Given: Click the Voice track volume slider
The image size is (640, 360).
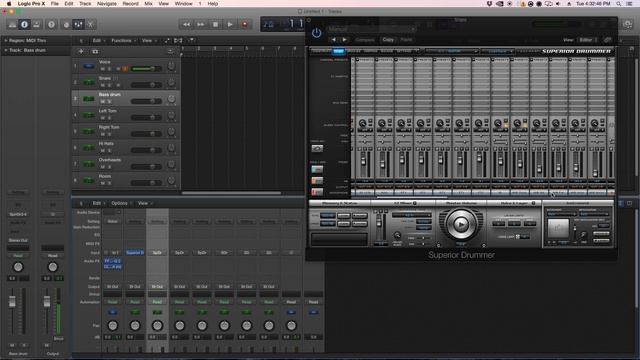Looking at the screenshot, I should coord(146,69).
